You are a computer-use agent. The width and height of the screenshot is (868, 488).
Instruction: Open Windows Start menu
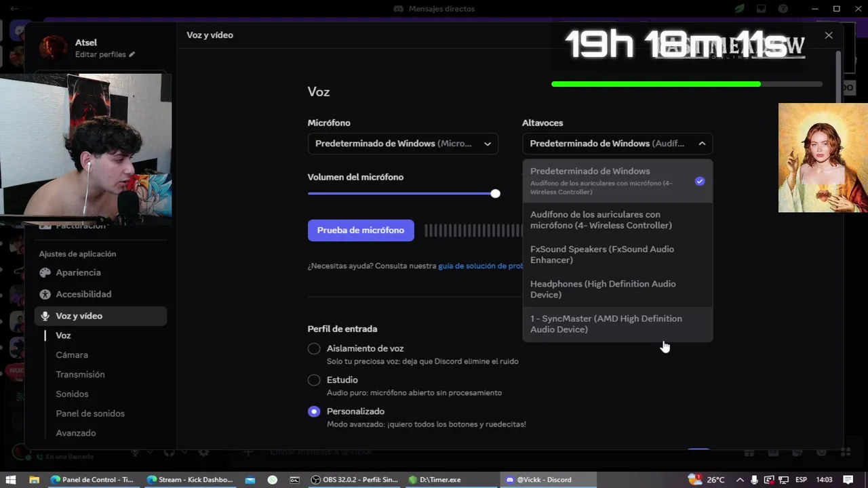tap(11, 480)
